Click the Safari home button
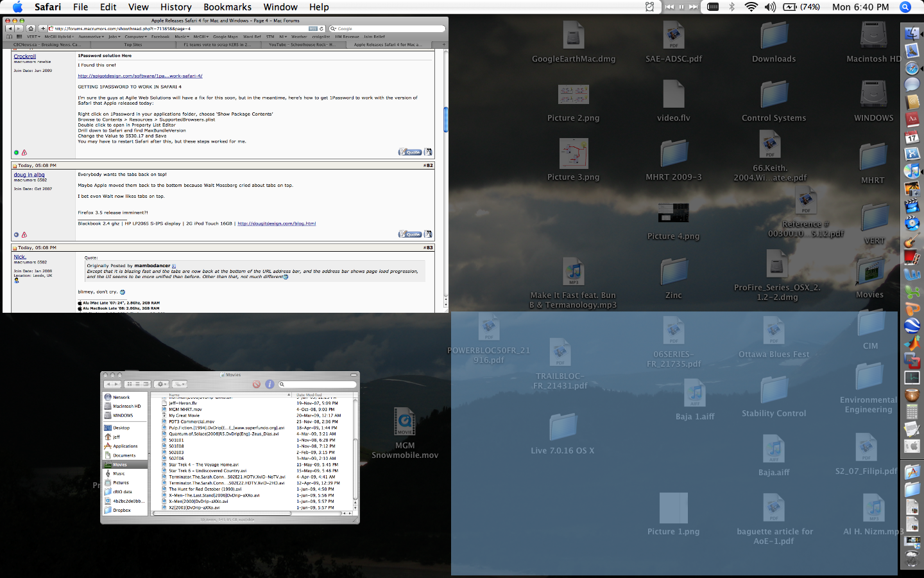Viewport: 924px width, 578px height. click(31, 28)
